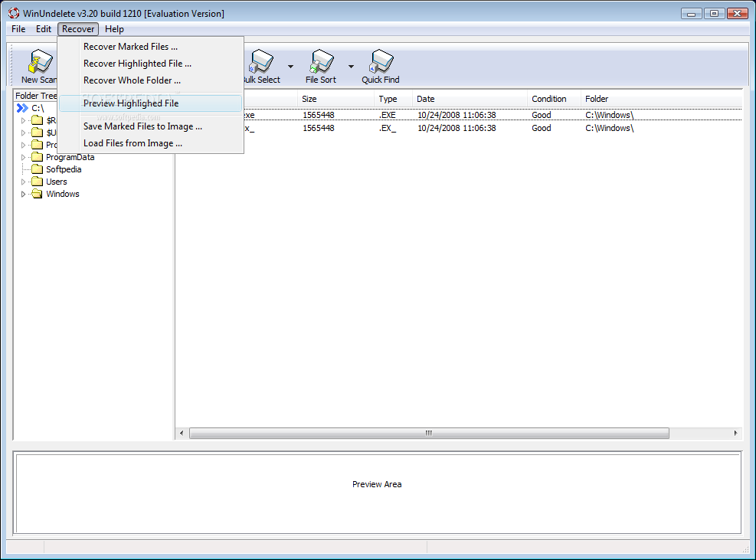Click the WinUndelete app icon in title bar
Image resolution: width=756 pixels, height=560 pixels.
(14, 14)
